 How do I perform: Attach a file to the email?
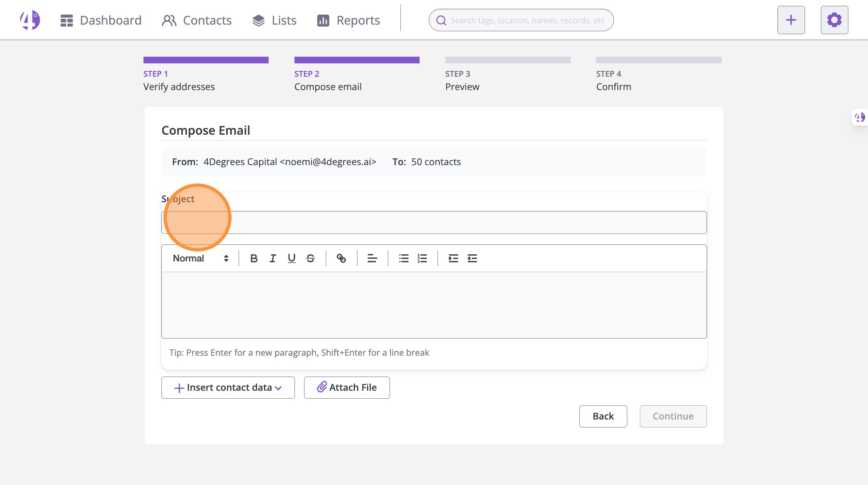[347, 388]
